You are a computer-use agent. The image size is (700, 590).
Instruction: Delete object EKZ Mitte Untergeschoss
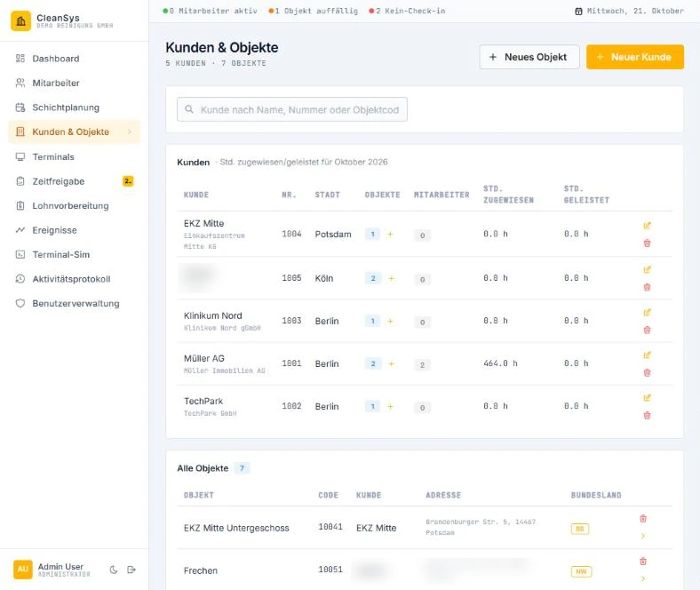[643, 519]
